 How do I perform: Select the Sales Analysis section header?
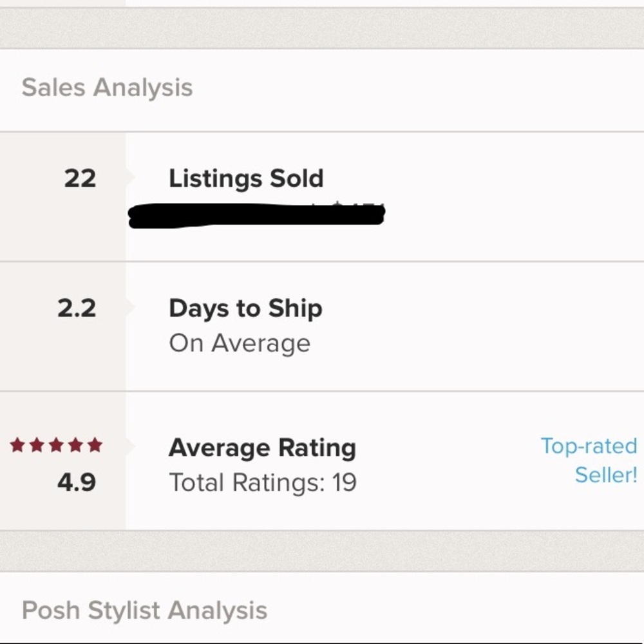pos(108,87)
